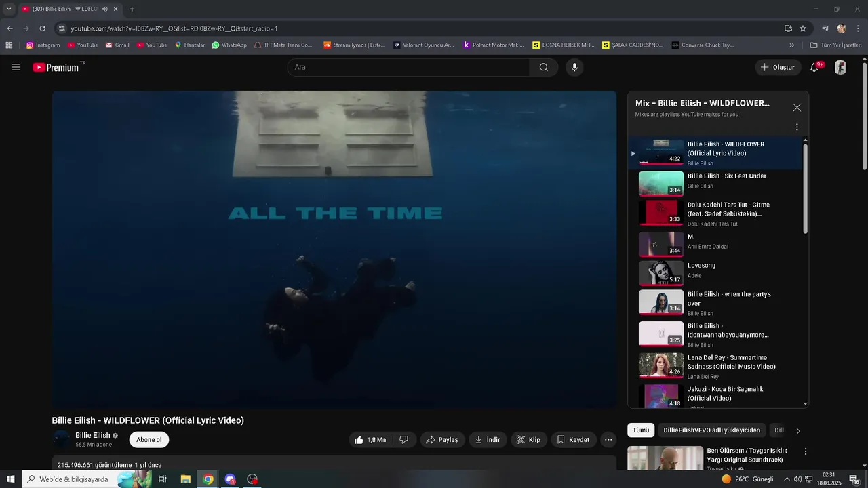Open options for Ben Ölürsem suggested video
The width and height of the screenshot is (868, 488).
click(806, 451)
